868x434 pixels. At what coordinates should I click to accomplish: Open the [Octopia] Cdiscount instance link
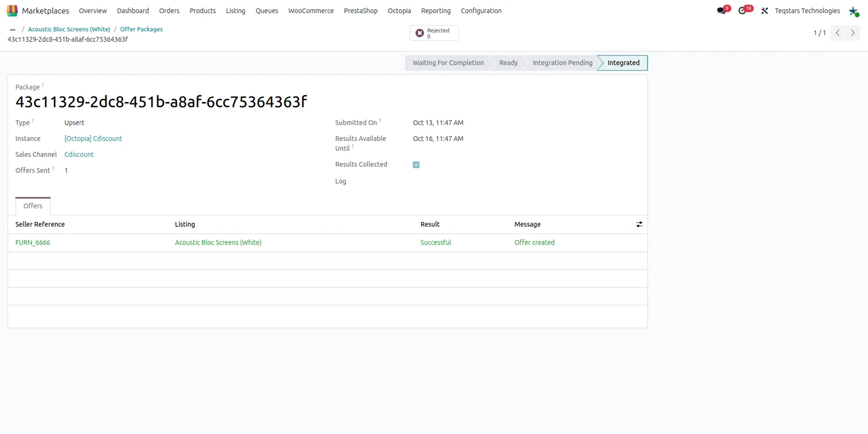93,139
